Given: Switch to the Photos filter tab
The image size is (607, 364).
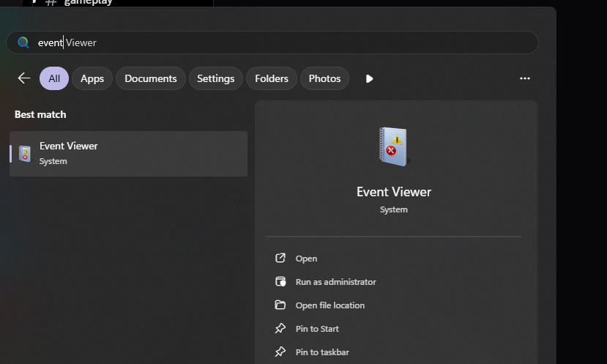Looking at the screenshot, I should (x=324, y=78).
